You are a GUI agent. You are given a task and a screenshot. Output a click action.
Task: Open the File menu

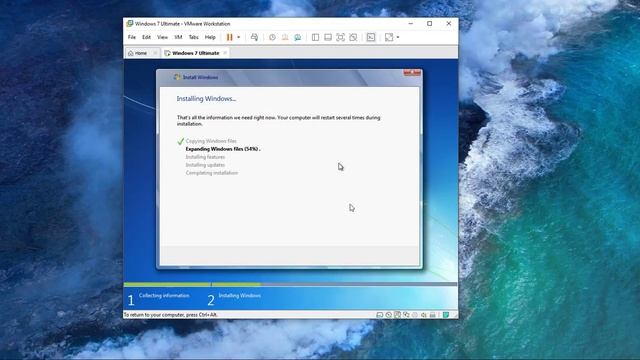coord(132,37)
